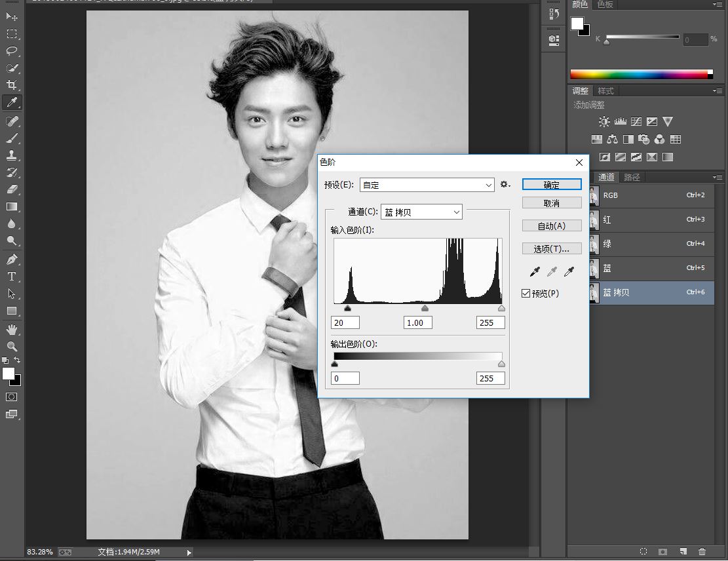Click the midtone gray input slider handle
This screenshot has height=561, width=728.
(425, 308)
